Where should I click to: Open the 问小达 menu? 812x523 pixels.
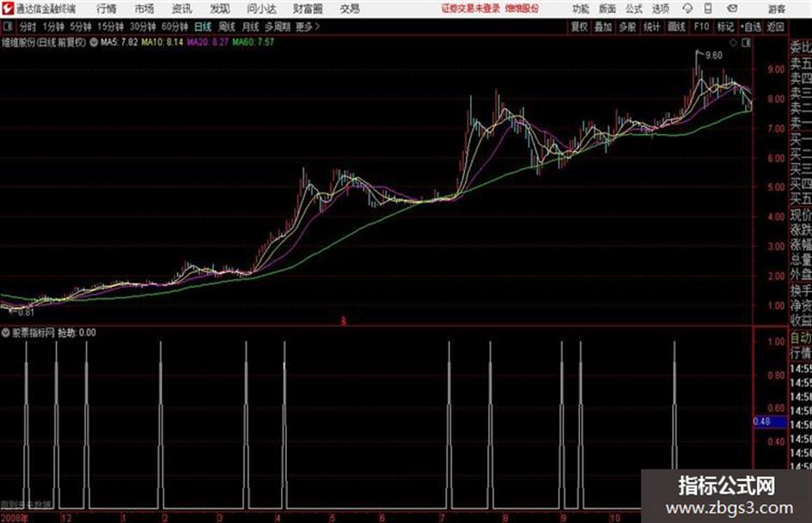261,9
